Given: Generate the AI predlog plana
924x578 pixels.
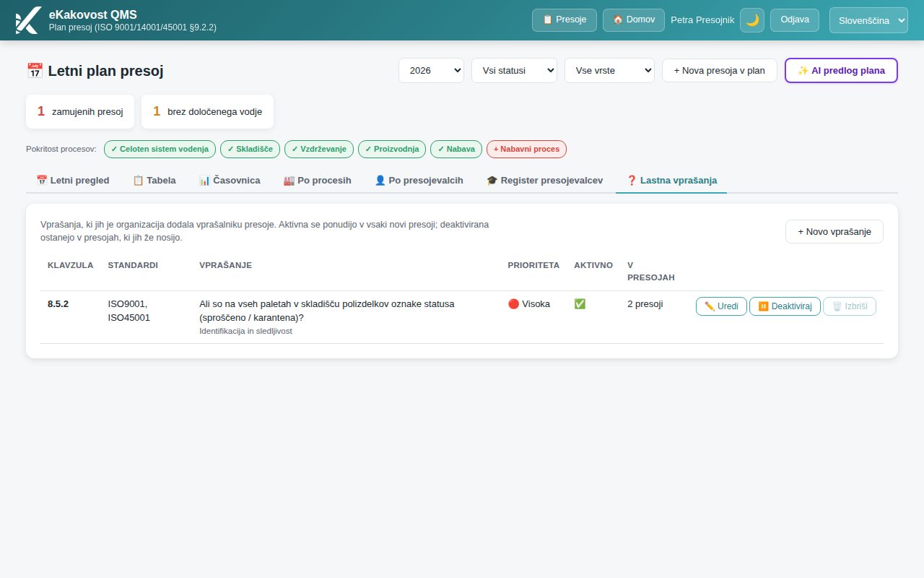Looking at the screenshot, I should point(841,71).
